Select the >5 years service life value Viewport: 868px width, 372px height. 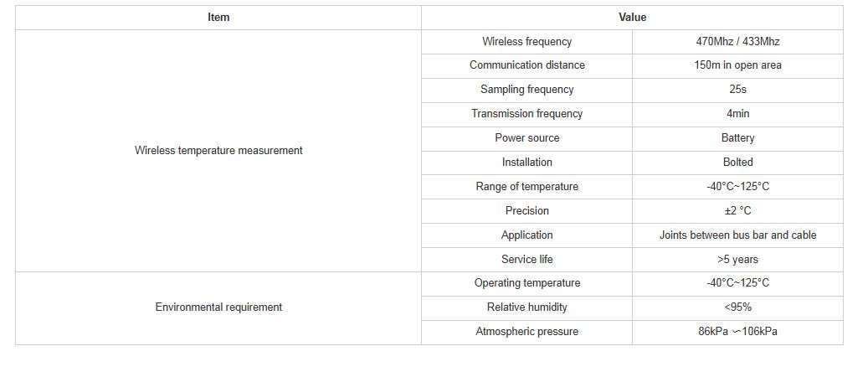[737, 260]
